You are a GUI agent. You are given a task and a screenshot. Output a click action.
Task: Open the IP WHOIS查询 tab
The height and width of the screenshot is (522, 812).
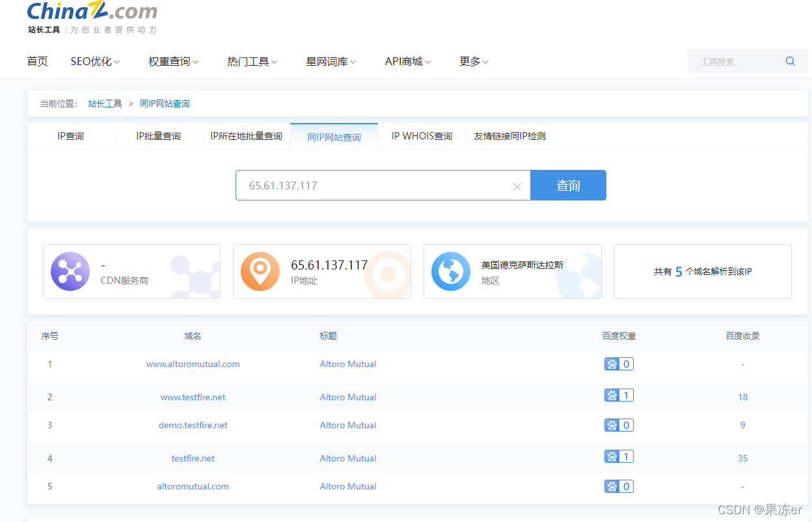(422, 136)
